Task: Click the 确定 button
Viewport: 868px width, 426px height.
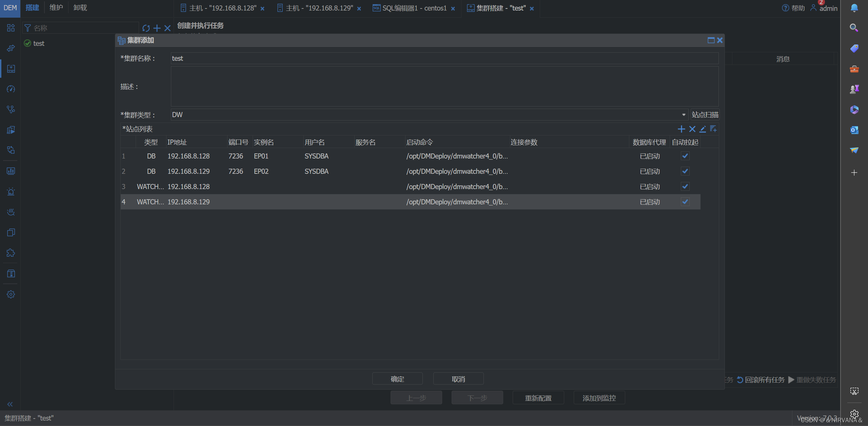Action: [x=397, y=379]
